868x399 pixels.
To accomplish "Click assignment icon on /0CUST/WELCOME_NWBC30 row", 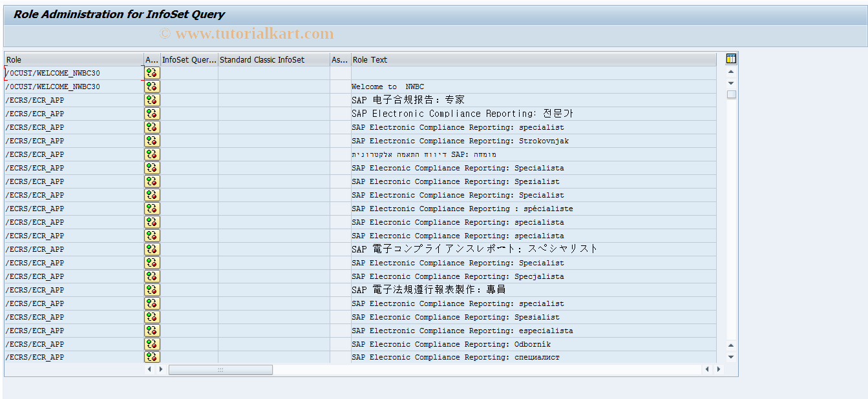I will [x=152, y=73].
